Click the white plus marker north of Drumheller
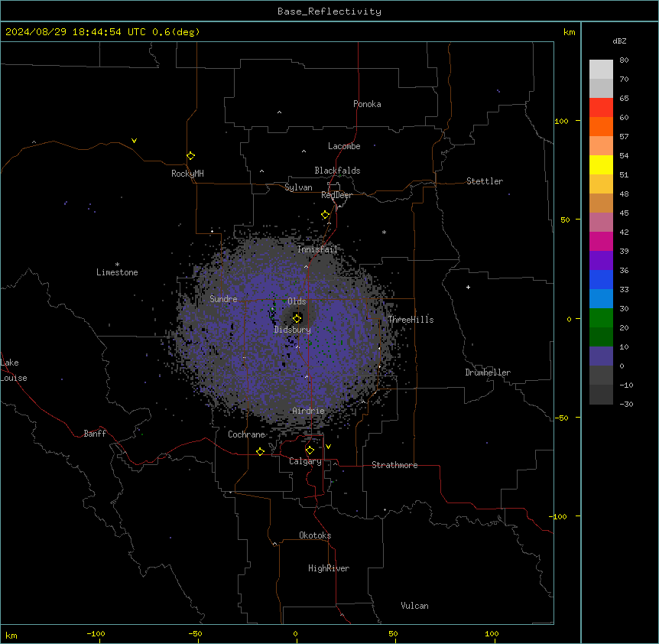 (x=468, y=287)
